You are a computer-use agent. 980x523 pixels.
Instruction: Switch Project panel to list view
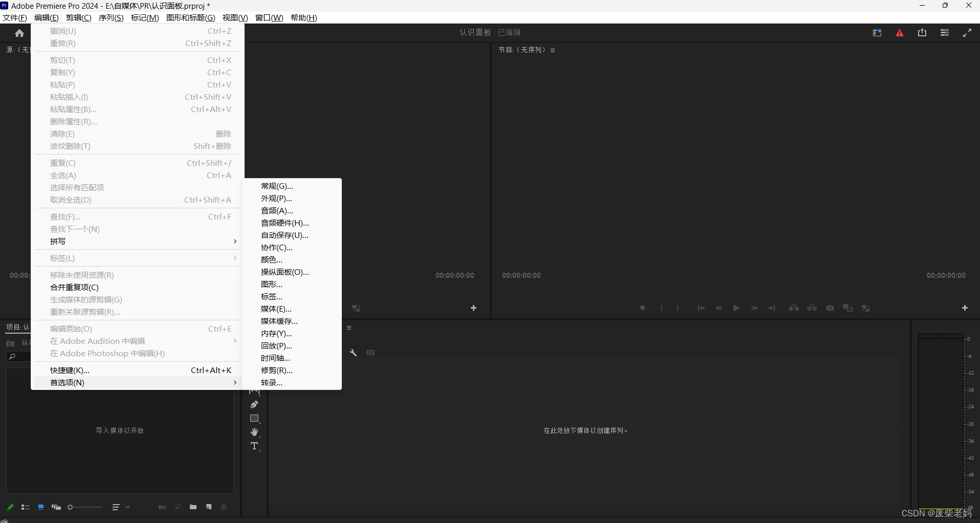pos(26,507)
